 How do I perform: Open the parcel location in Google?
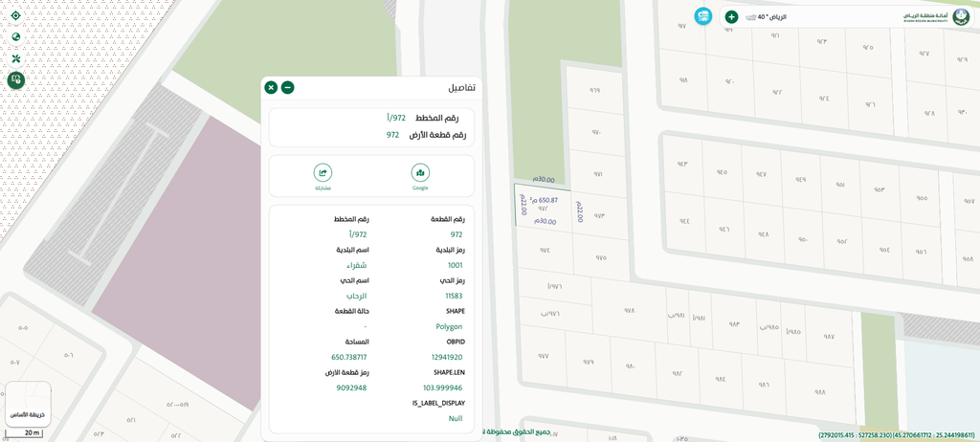click(x=420, y=173)
